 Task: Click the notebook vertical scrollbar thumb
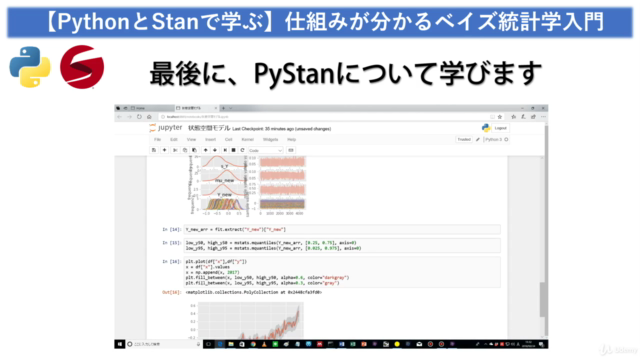542,299
